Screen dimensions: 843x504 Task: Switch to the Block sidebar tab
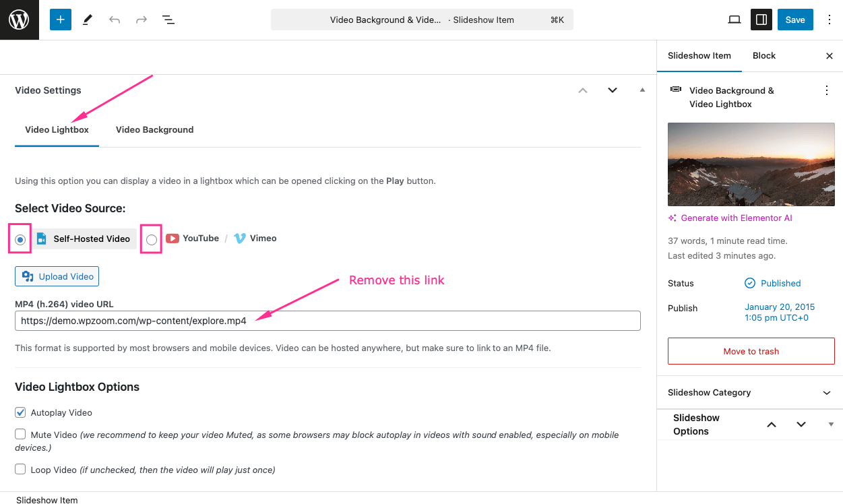[763, 56]
